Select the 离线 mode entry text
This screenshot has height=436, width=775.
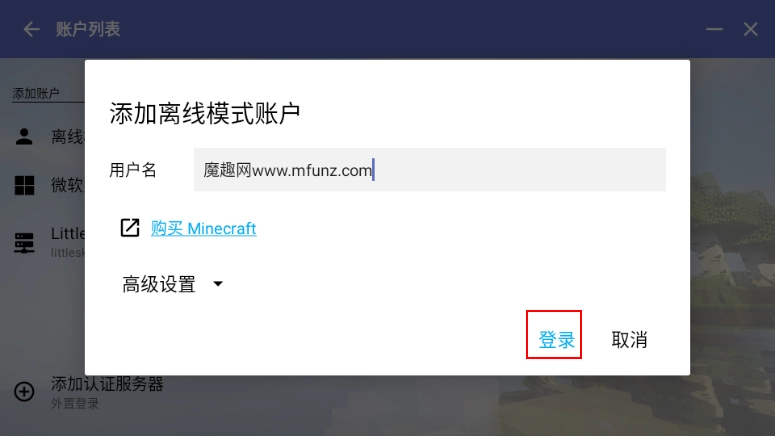(68, 136)
